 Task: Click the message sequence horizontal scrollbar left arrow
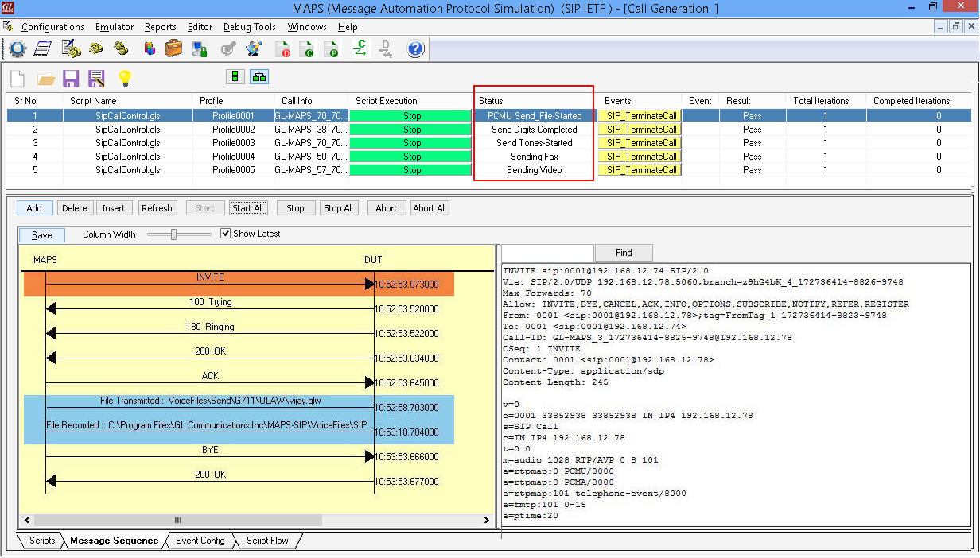[28, 521]
